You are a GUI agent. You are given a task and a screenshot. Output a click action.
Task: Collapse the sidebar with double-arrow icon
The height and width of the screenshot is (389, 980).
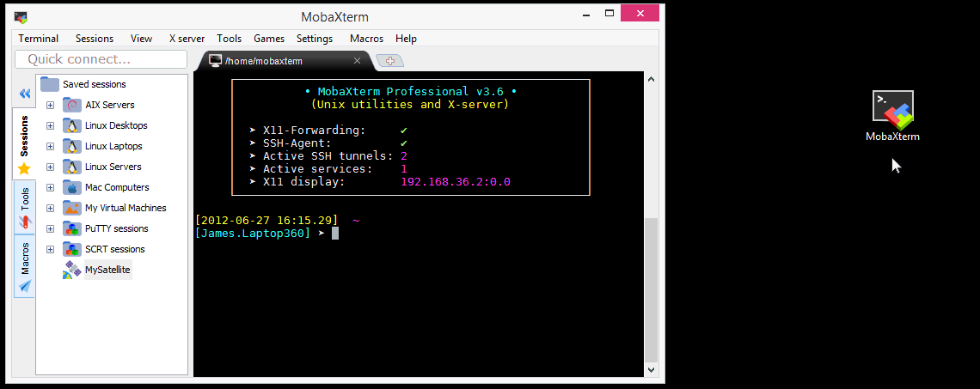tap(25, 94)
